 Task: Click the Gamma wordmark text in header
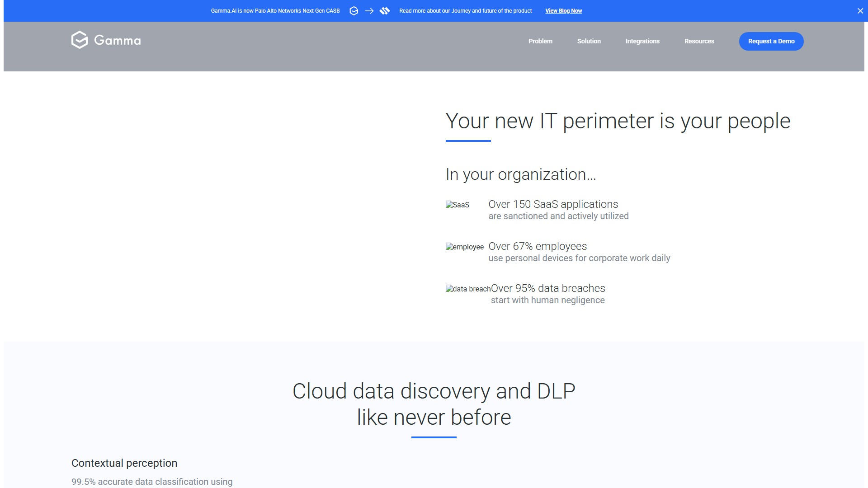(117, 41)
